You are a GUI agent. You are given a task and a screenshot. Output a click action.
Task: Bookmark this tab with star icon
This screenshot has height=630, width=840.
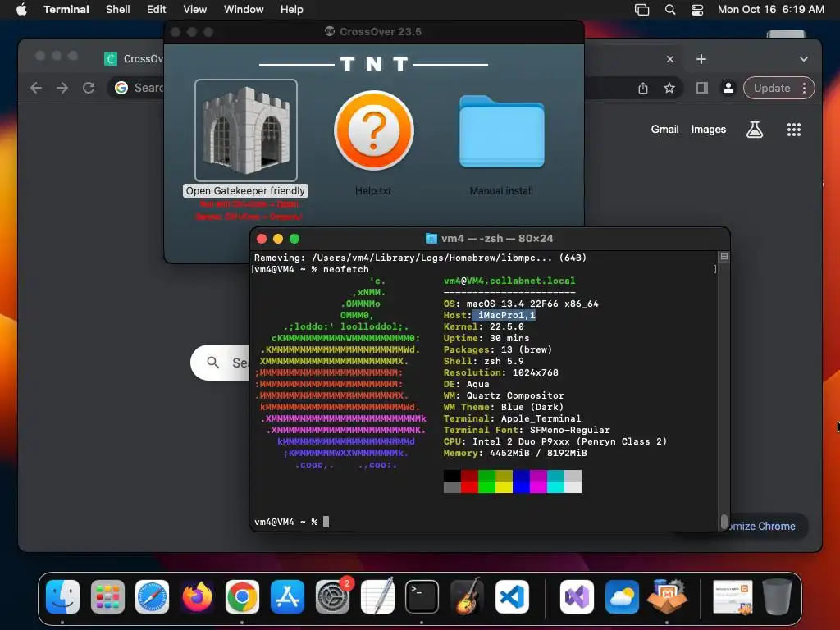[x=669, y=88]
